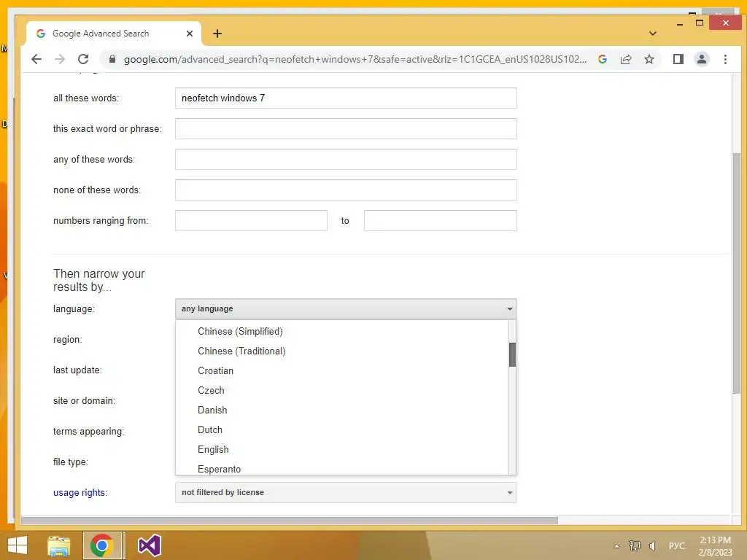Open the Chrome three-dot menu
The width and height of the screenshot is (747, 560).
725,59
